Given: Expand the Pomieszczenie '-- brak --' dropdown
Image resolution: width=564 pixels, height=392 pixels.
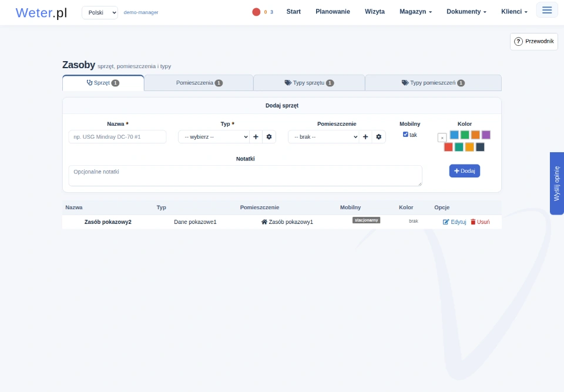Looking at the screenshot, I should (323, 137).
